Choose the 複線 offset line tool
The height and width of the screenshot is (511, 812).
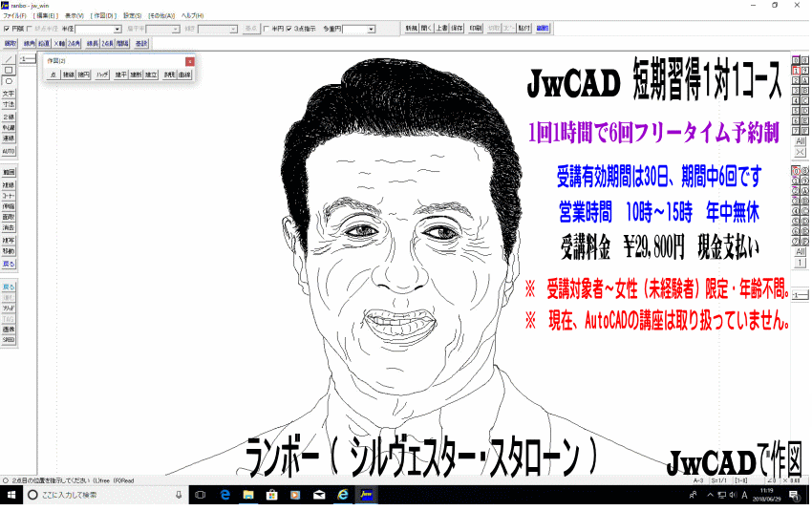click(x=9, y=185)
